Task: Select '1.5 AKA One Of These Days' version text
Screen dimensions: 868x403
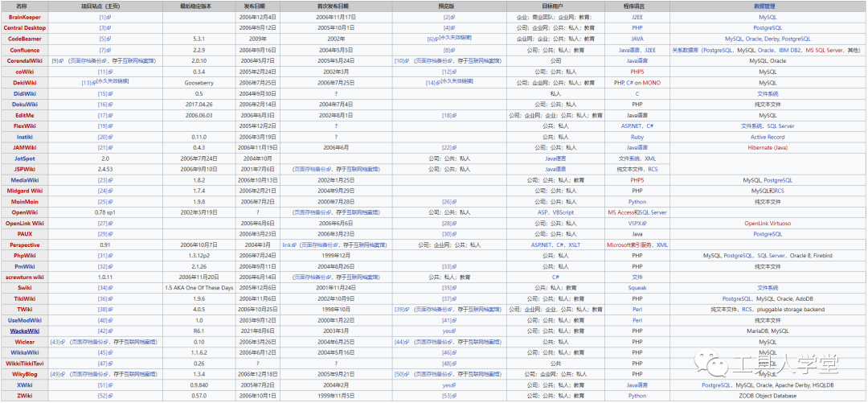Action: click(x=200, y=288)
